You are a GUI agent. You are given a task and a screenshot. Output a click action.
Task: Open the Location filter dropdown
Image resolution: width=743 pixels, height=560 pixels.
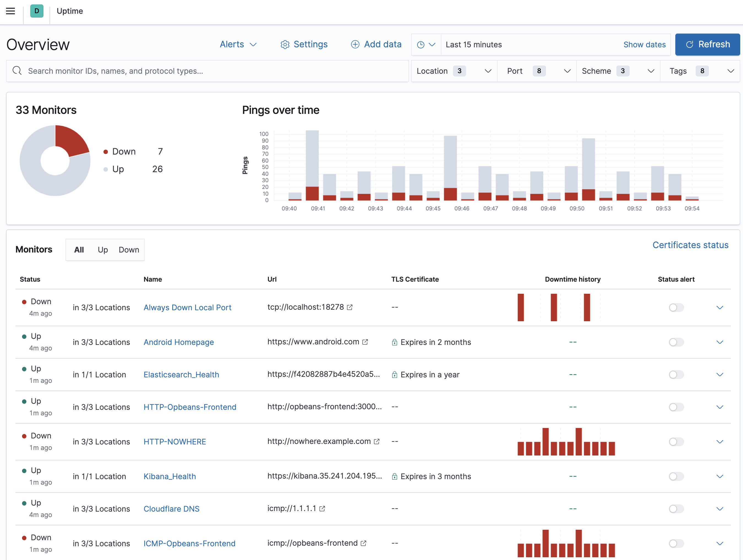[x=454, y=71]
